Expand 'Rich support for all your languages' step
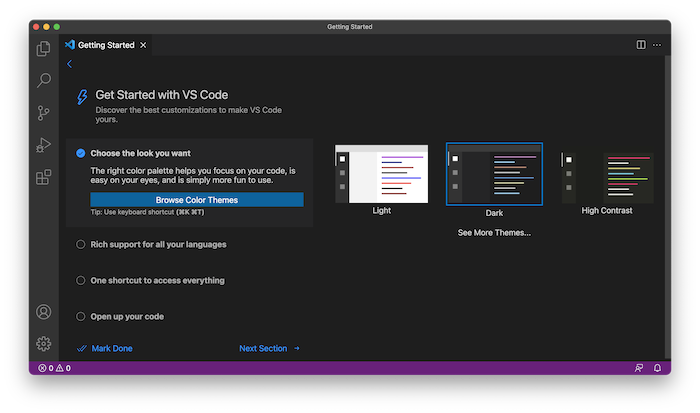Viewport: 700px width, 413px height. coord(158,244)
